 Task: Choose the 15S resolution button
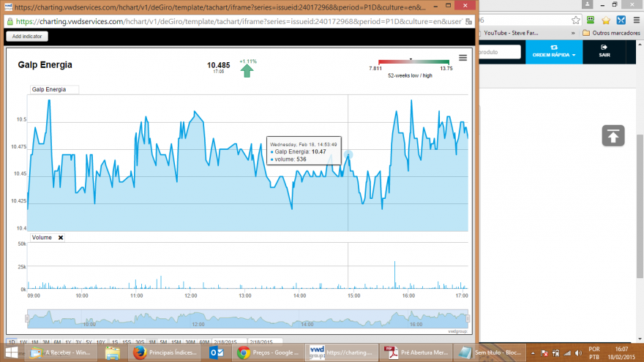click(x=127, y=342)
